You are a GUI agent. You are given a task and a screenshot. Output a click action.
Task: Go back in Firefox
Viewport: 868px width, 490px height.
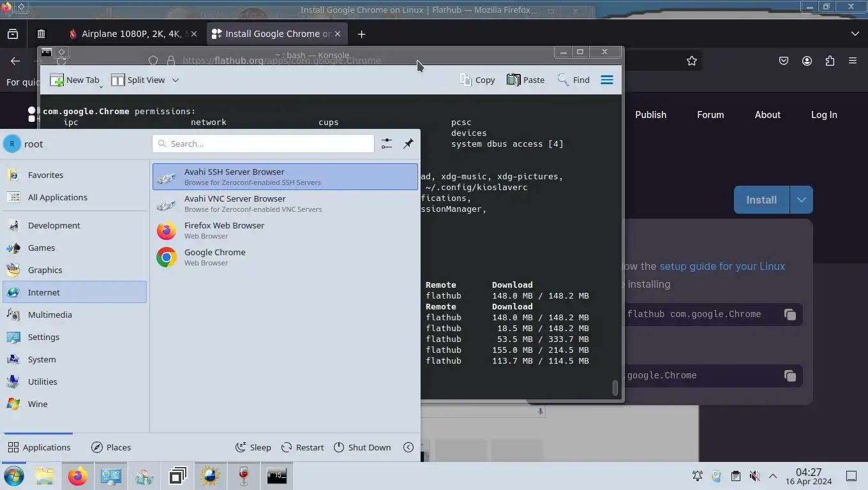[x=15, y=61]
